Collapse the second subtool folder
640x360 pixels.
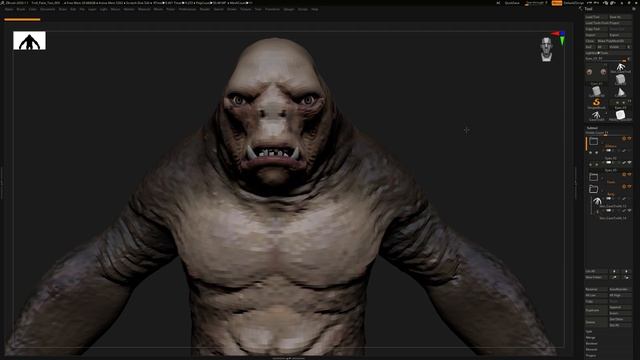coord(593,177)
